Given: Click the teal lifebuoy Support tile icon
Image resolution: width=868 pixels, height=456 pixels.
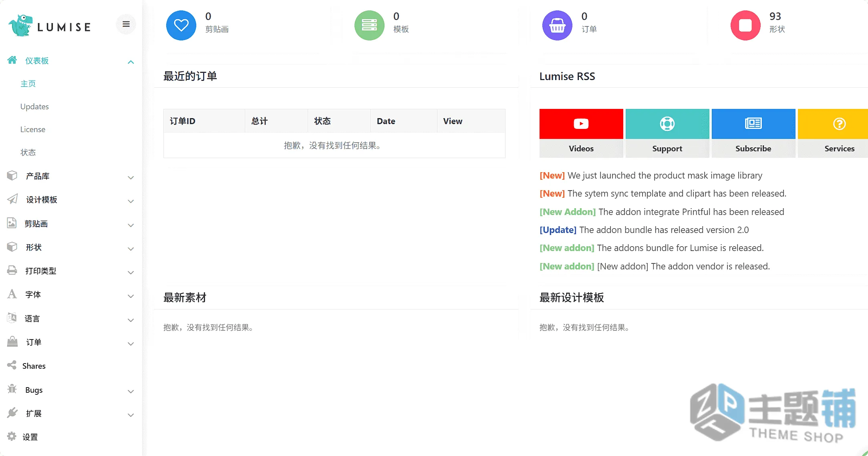Looking at the screenshot, I should tap(667, 124).
